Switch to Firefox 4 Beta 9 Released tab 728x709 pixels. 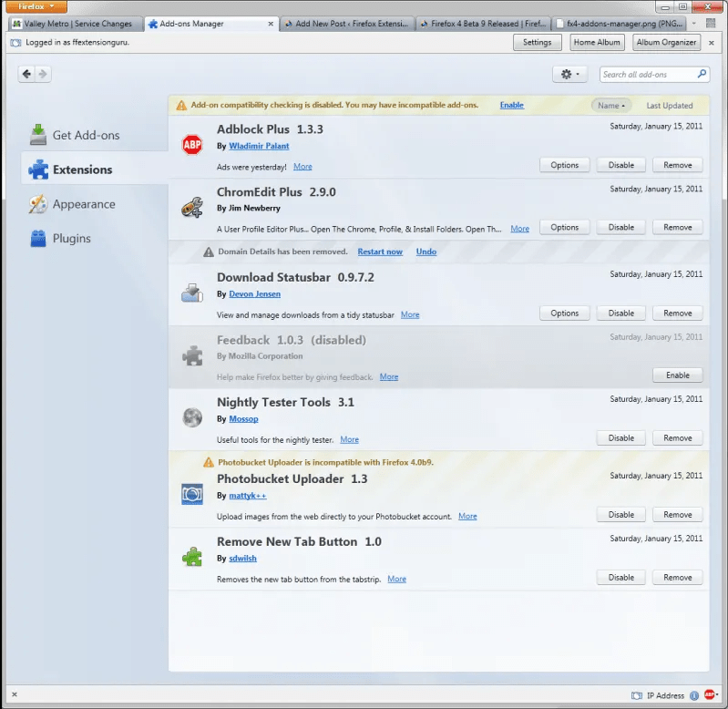(x=483, y=24)
